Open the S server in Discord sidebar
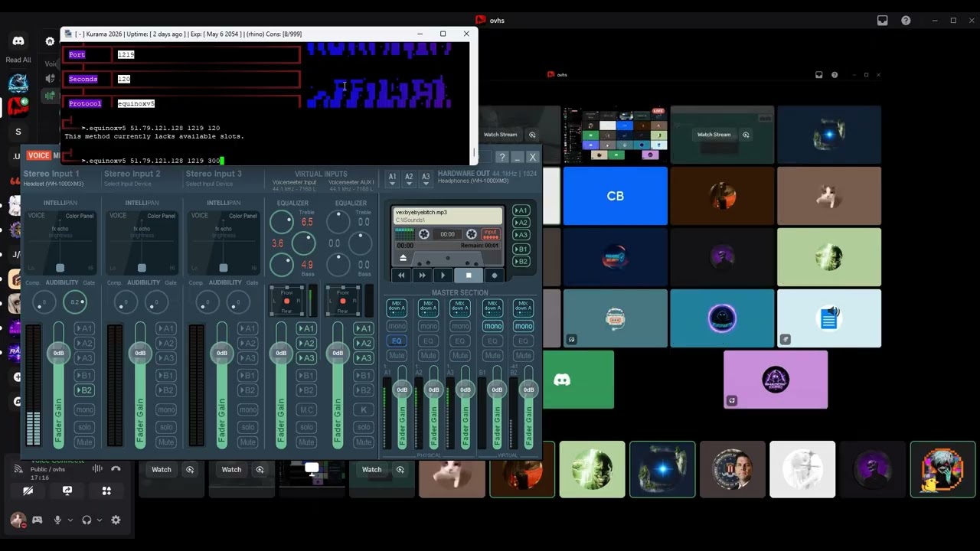The width and height of the screenshot is (980, 551). tap(18, 132)
